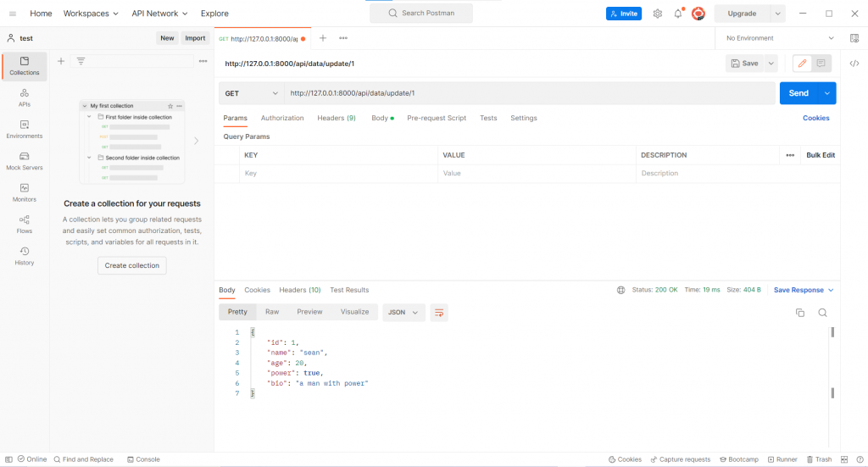868x467 pixels.
Task: Open a new request tab with plus icon
Action: [323, 38]
